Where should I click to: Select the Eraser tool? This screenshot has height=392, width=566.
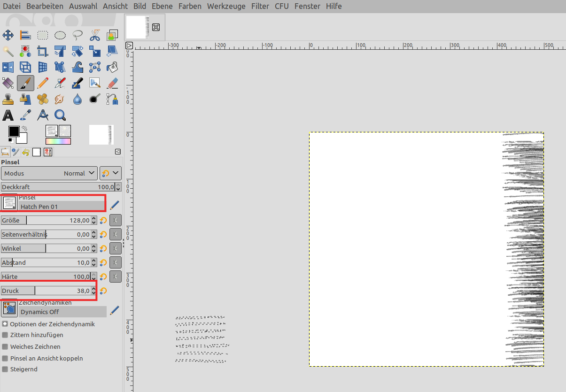pos(112,83)
